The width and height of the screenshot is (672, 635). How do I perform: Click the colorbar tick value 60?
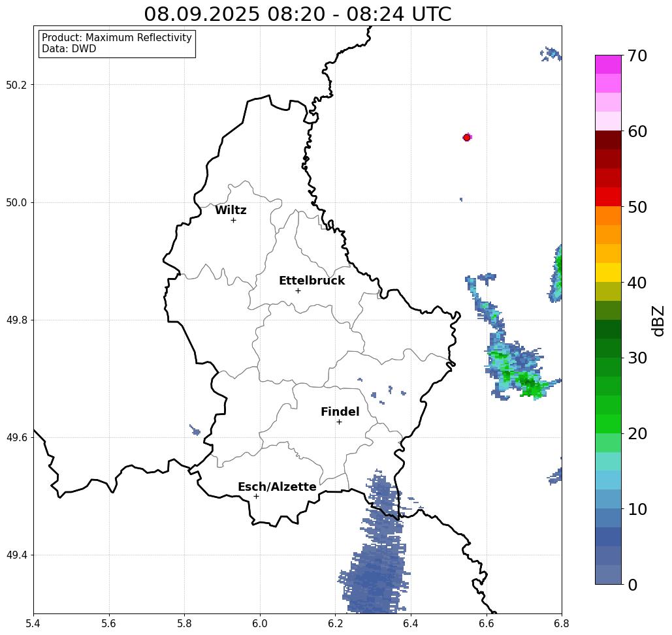tap(637, 131)
